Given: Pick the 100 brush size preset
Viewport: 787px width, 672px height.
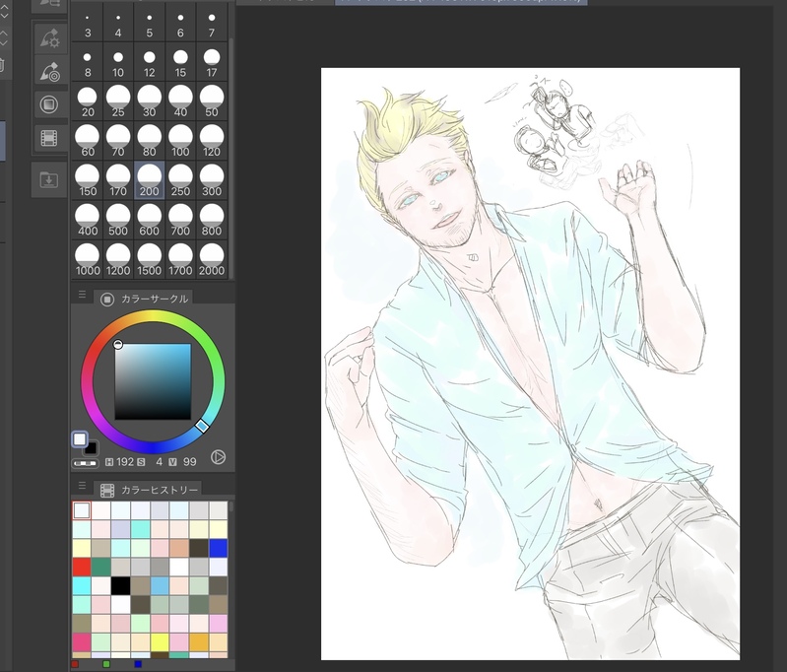Looking at the screenshot, I should [180, 141].
